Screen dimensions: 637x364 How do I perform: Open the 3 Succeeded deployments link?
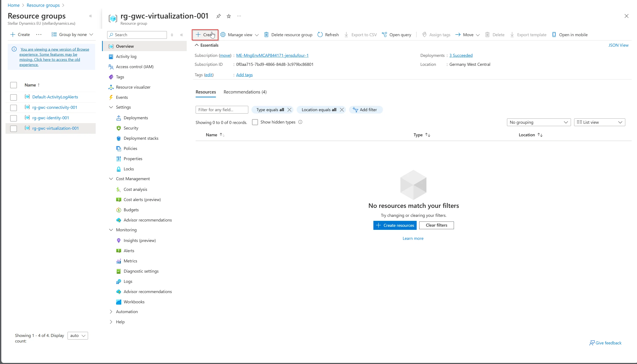(461, 55)
